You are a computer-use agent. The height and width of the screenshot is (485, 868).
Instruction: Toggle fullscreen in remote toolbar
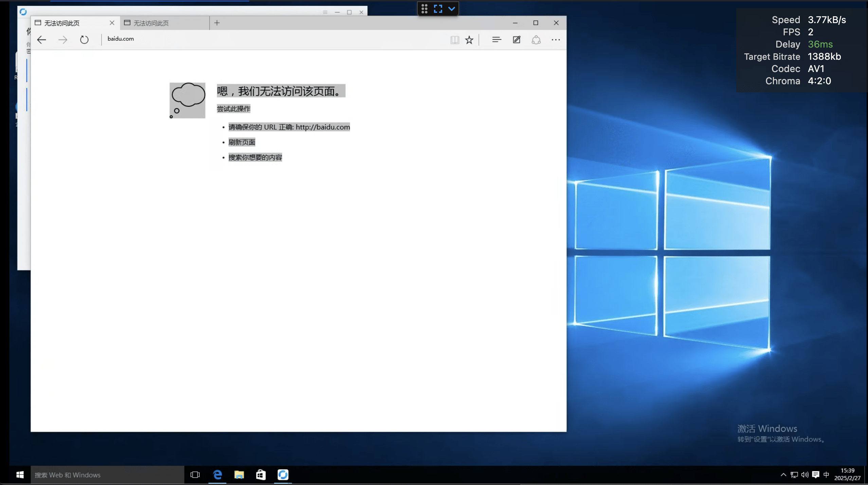438,9
